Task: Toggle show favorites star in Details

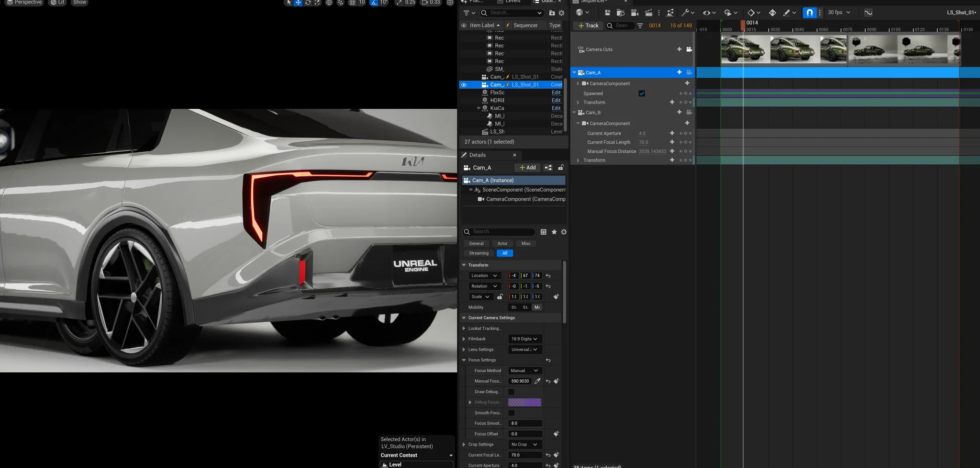Action: click(554, 232)
